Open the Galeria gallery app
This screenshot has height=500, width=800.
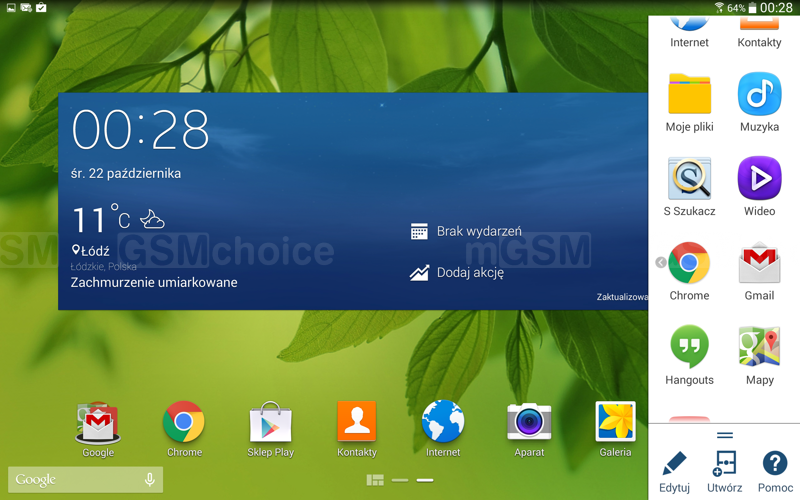tap(615, 424)
